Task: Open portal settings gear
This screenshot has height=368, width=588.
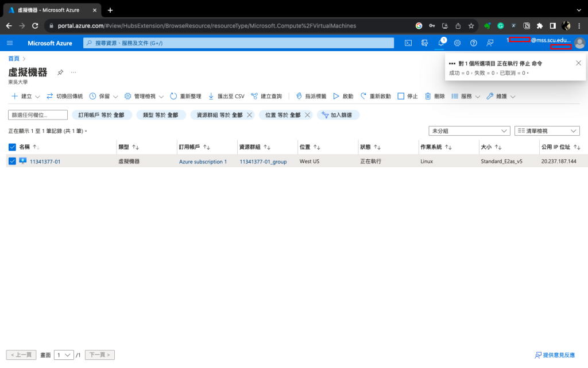Action: [457, 43]
